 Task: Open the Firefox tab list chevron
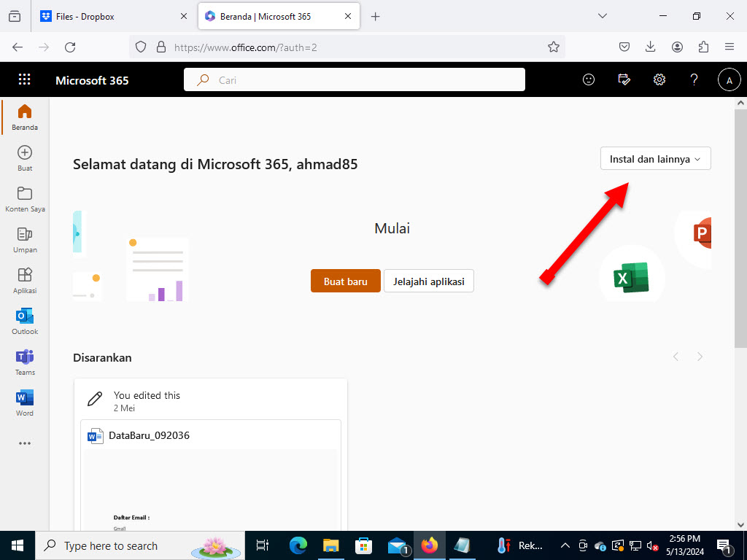click(602, 15)
